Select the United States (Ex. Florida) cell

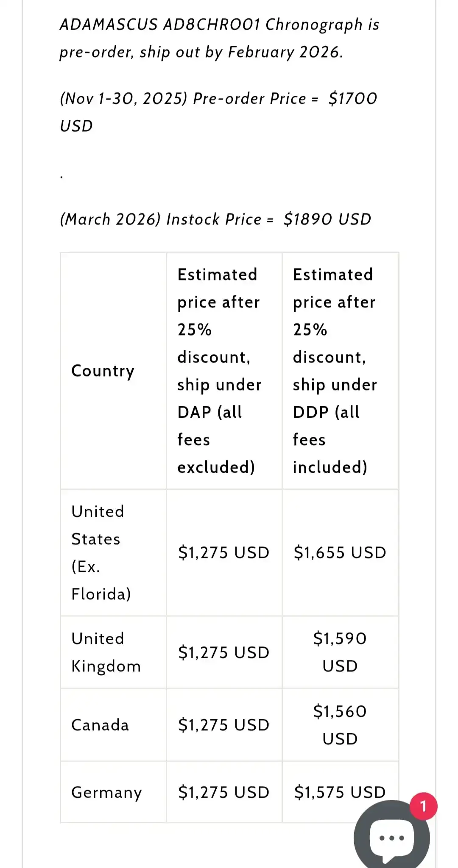(101, 552)
